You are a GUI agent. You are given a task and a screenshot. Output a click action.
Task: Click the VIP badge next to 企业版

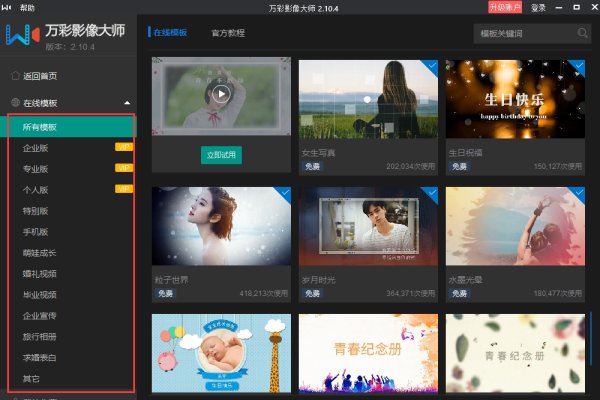(x=124, y=147)
